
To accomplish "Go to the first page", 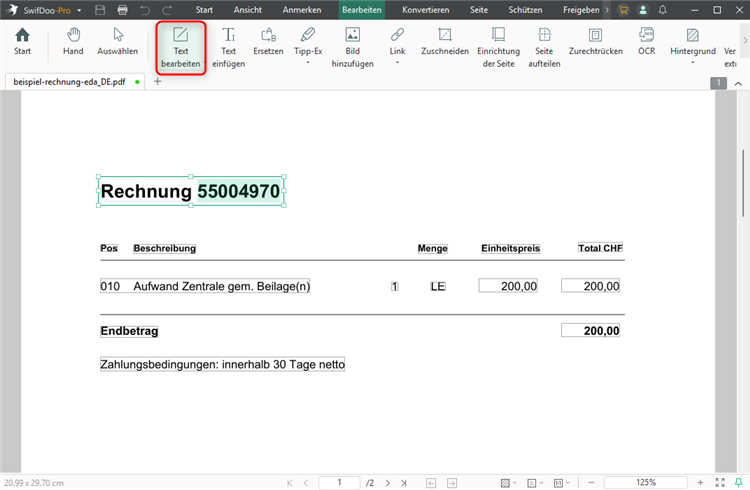I will tap(289, 483).
